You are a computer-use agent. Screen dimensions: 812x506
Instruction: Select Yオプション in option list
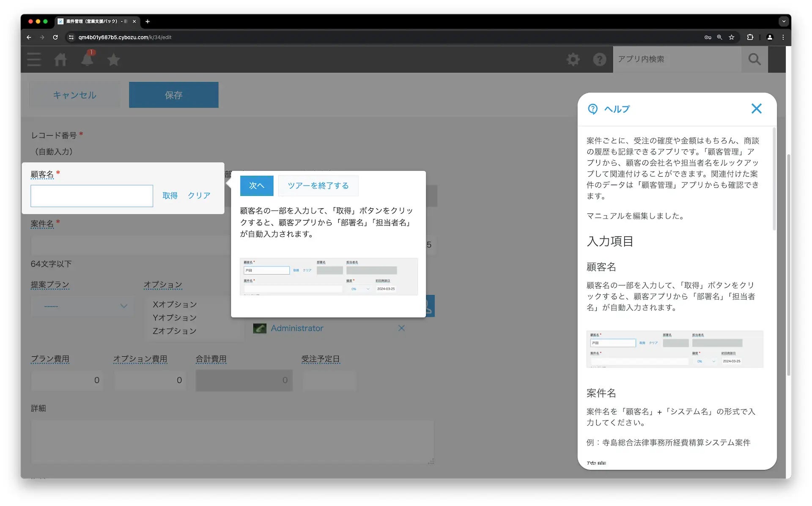point(175,317)
